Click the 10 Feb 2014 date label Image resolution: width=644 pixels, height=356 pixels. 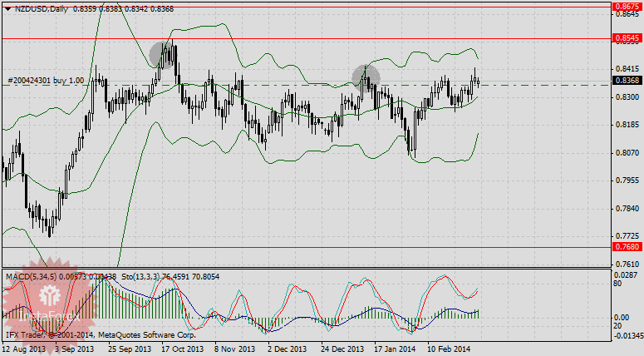[447, 349]
